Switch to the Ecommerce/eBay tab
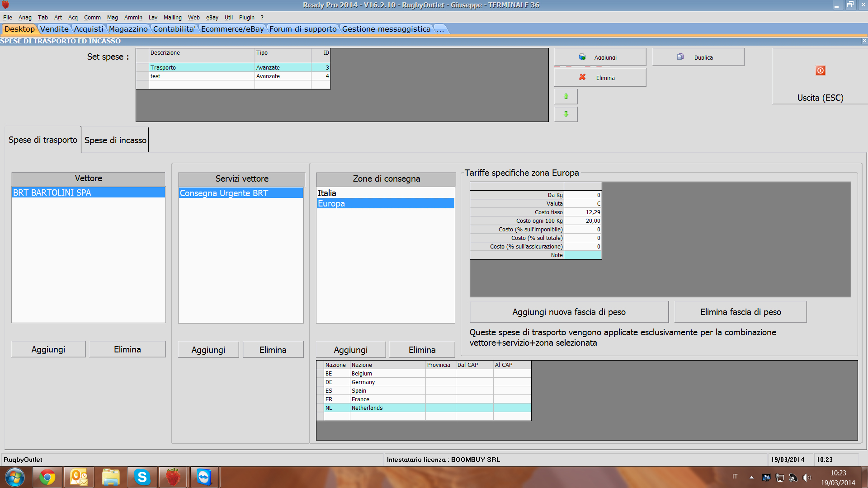 coord(232,29)
